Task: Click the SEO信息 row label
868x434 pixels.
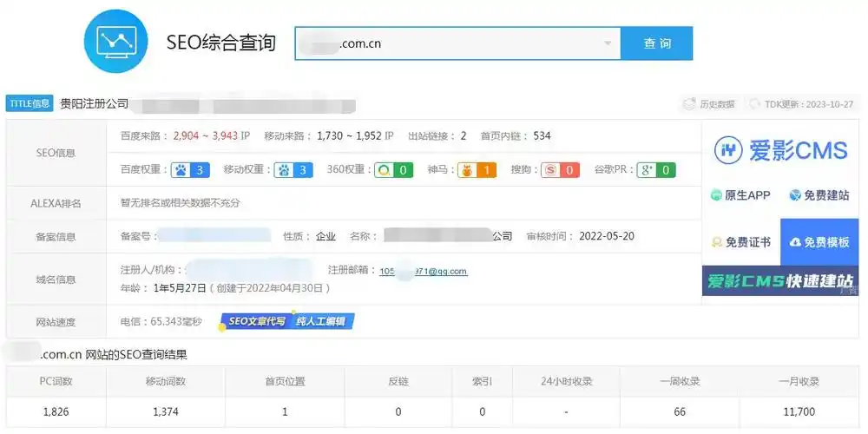Action: click(x=56, y=153)
